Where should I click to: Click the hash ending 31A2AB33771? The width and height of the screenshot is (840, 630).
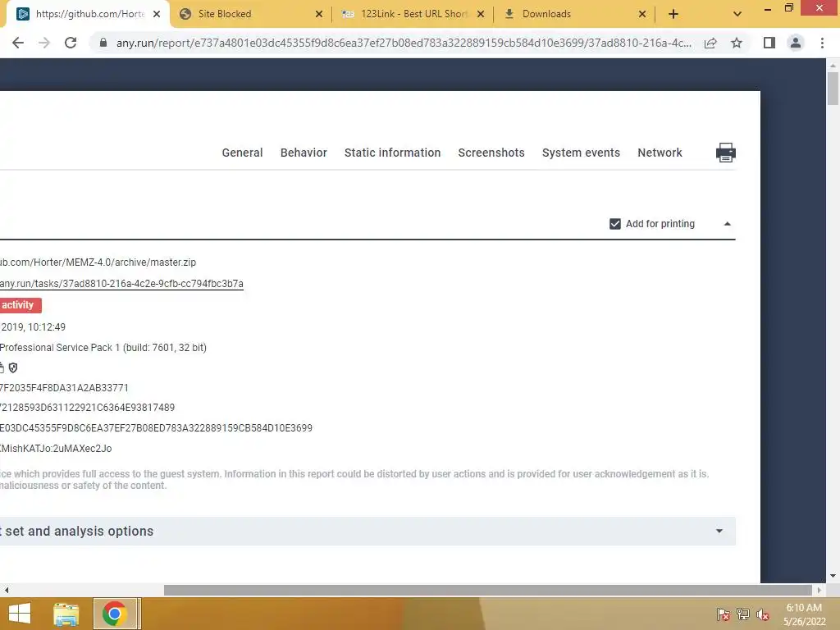64,388
